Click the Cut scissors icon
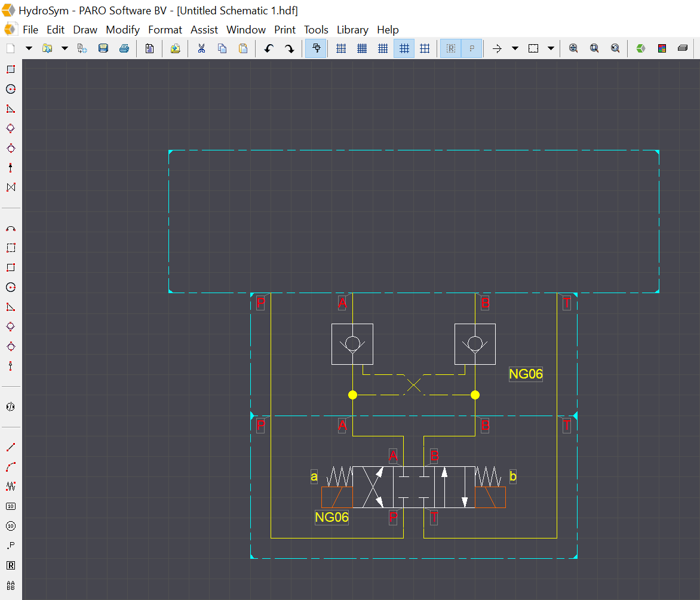Screen dimensions: 700x600 [x=201, y=48]
